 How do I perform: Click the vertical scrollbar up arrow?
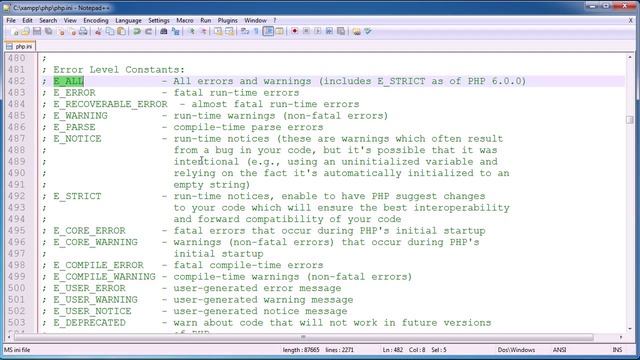click(x=630, y=58)
